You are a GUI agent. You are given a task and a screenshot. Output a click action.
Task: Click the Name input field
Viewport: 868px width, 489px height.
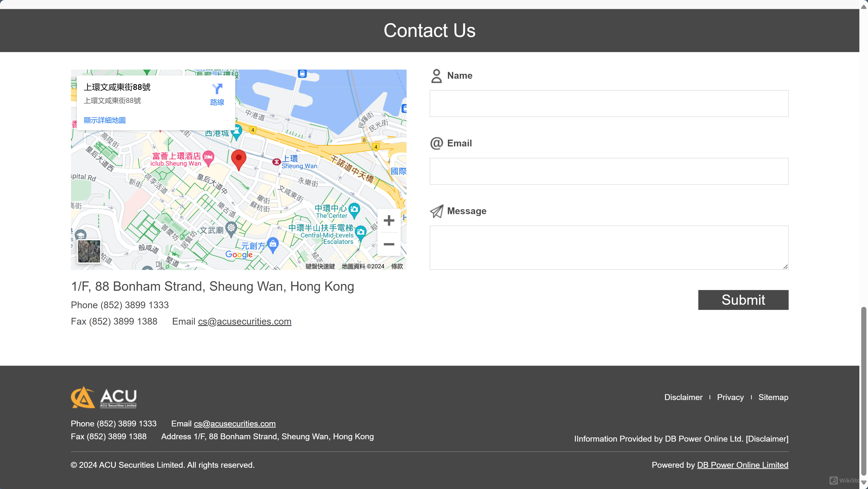(609, 103)
